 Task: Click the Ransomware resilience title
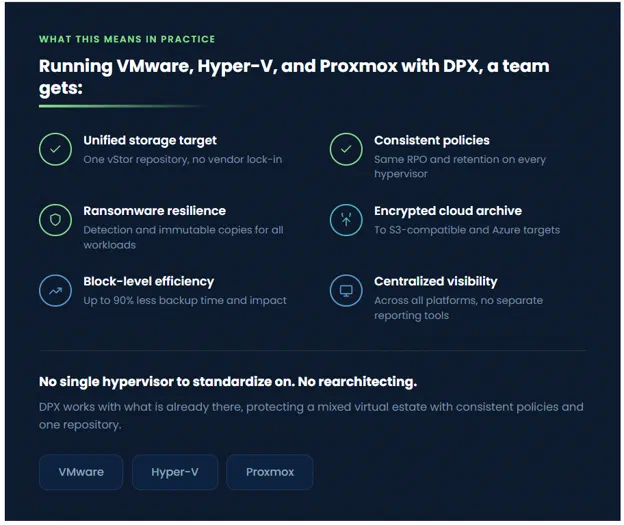click(x=154, y=211)
